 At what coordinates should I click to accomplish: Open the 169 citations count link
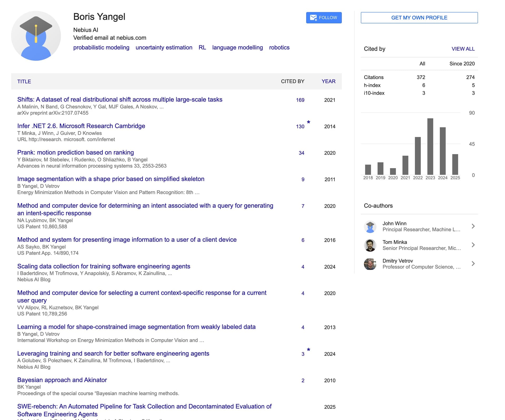tap(300, 100)
